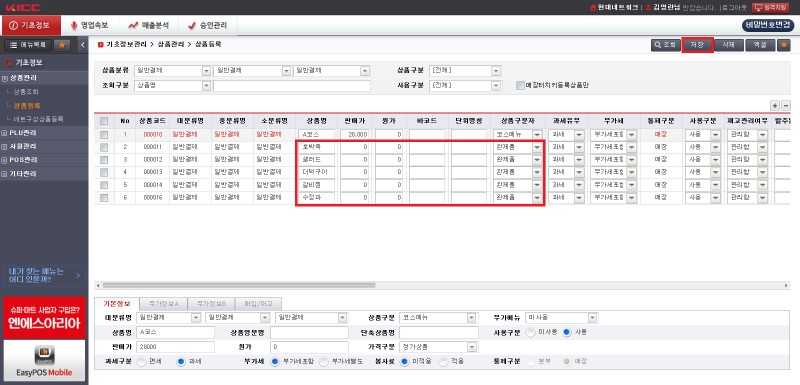Switch to the 매입/재고 tab
This screenshot has height=385, width=800.
point(258,303)
